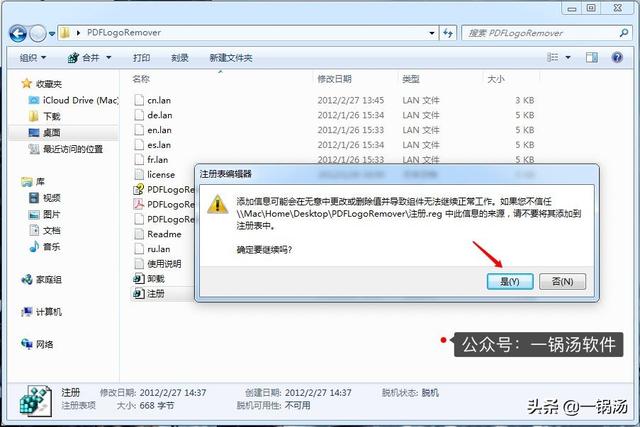640x427 pixels.
Task: Open the 合并 dropdown menu
Action: coord(95,58)
